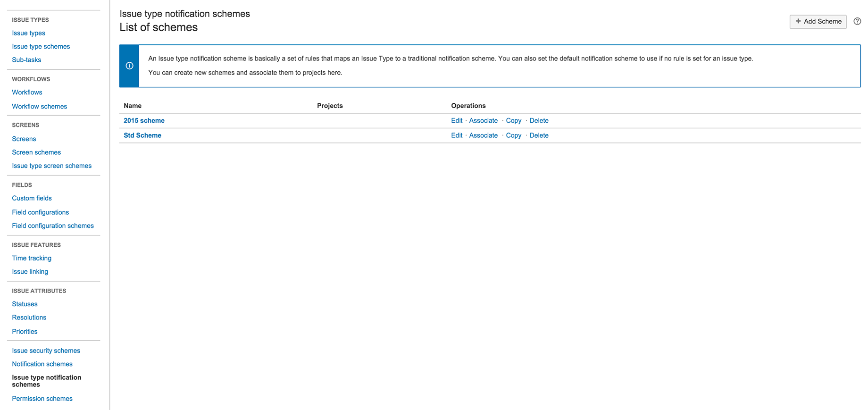Edit the 2015 scheme

tap(457, 121)
